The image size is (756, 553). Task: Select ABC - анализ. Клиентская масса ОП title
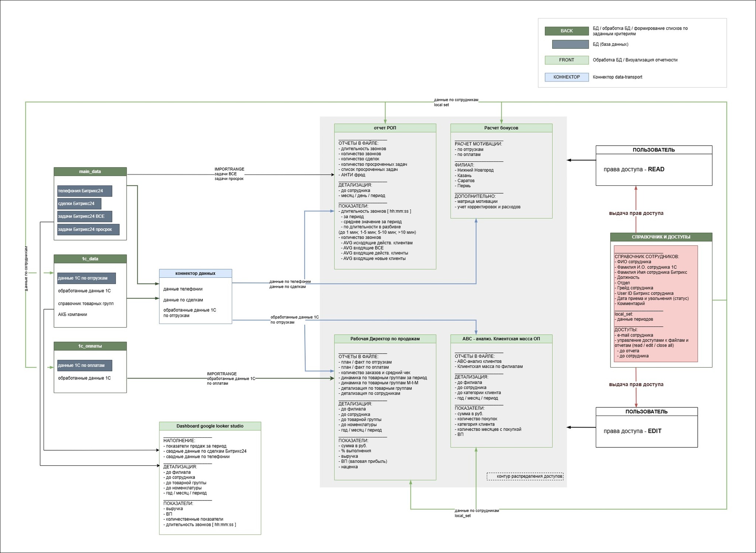(x=501, y=339)
